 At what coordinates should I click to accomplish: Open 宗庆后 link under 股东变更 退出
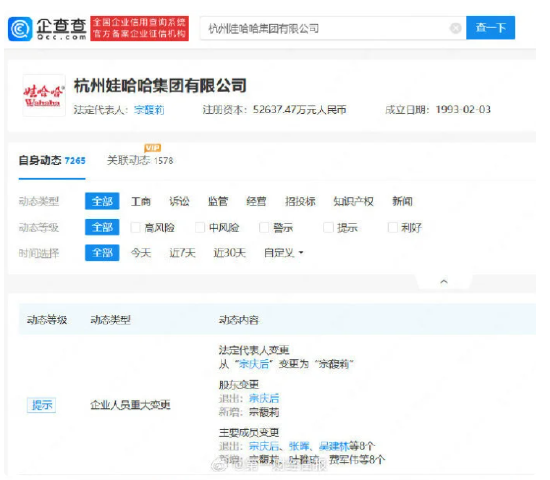pos(264,398)
